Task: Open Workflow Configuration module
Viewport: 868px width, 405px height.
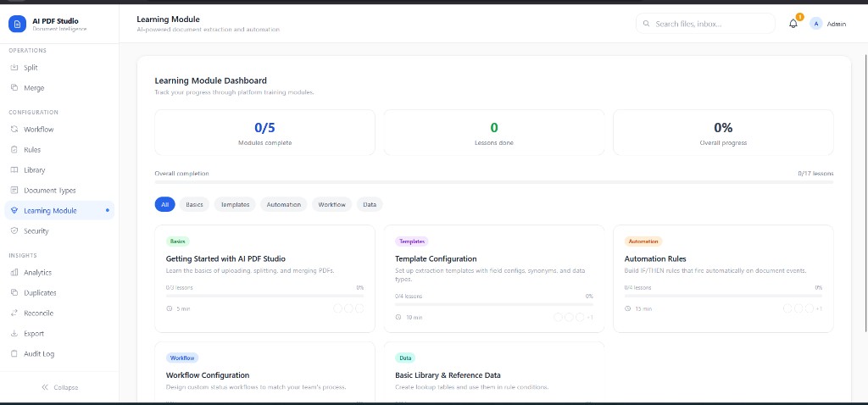Action: tap(264, 372)
